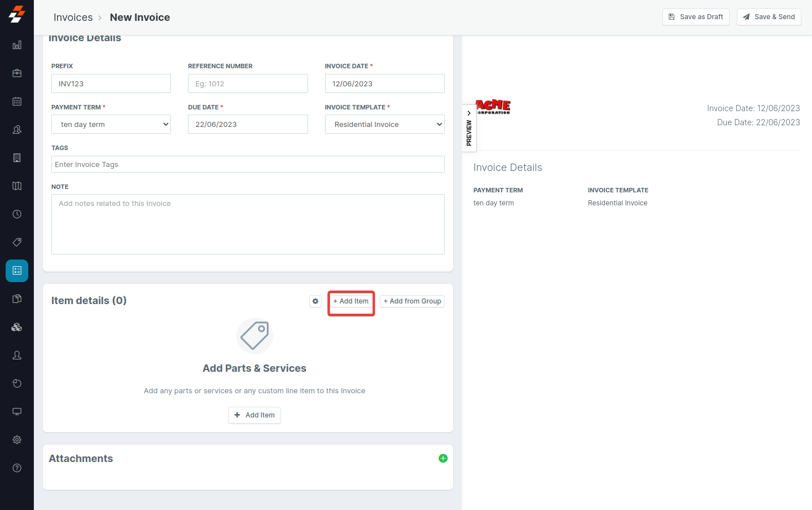This screenshot has width=812, height=510.
Task: Click the clock icon in sidebar
Action: 17,214
